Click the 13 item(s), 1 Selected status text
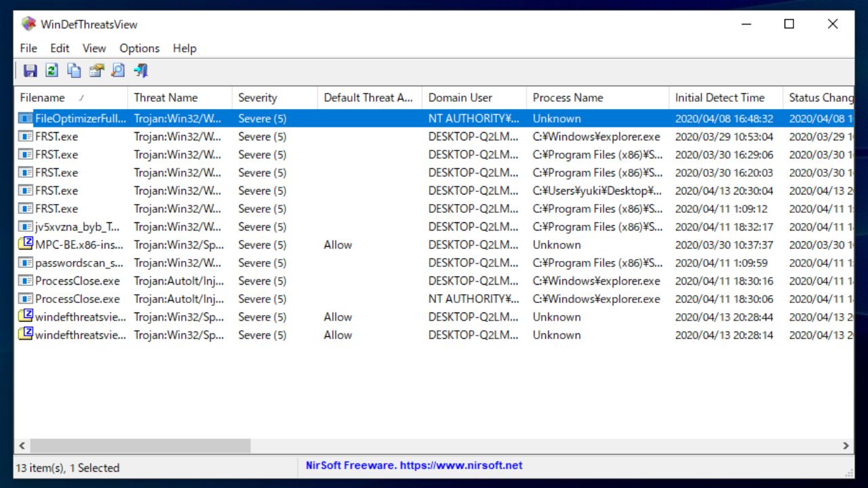 tap(67, 468)
